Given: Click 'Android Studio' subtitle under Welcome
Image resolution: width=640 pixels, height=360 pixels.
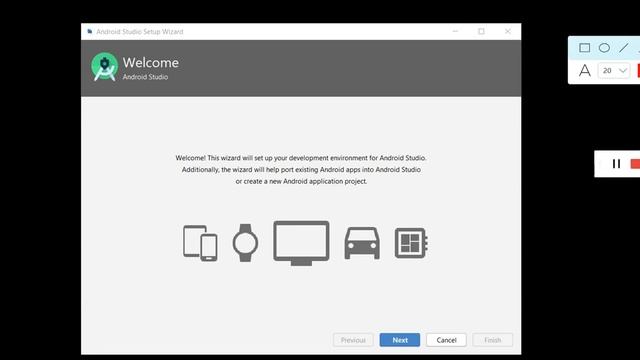Looking at the screenshot, I should coord(145,77).
